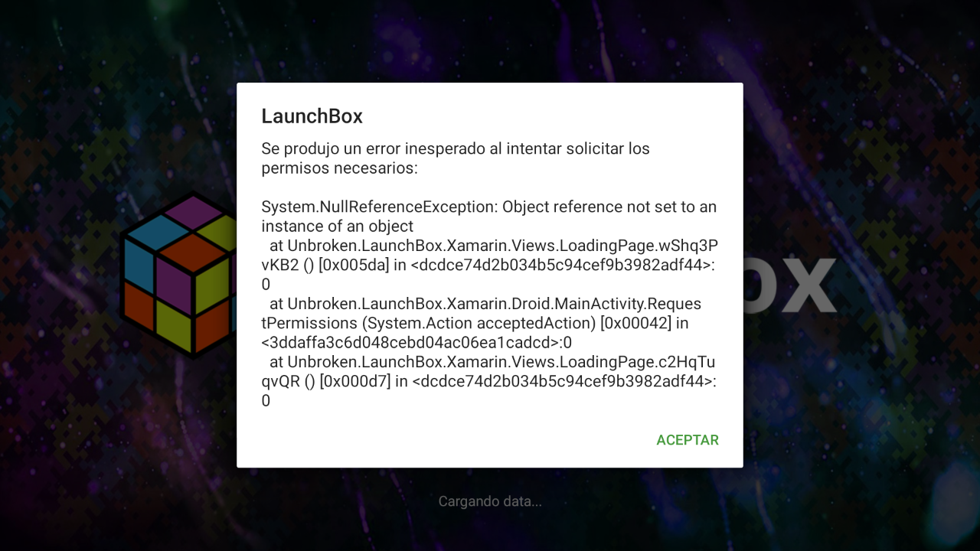Select the LoadingPage.c2HqTuqvQR stack trace line
This screenshot has width=980, height=551.
click(490, 381)
